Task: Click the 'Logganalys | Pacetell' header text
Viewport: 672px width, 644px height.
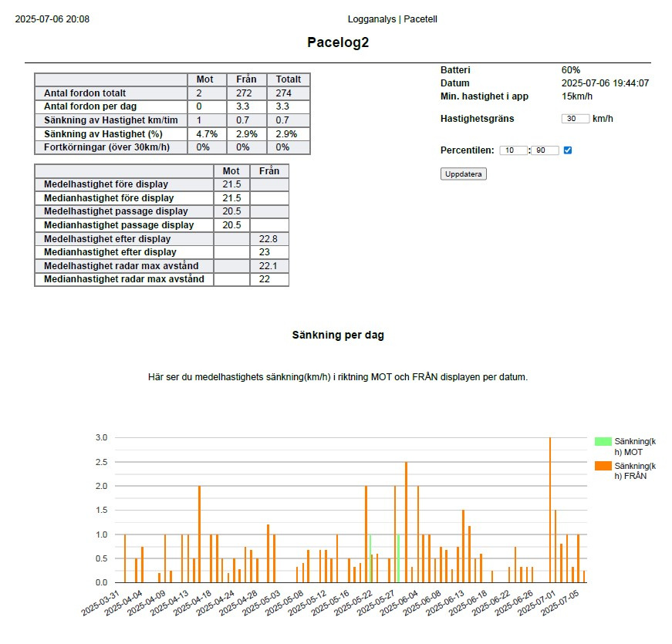Action: pyautogui.click(x=392, y=19)
